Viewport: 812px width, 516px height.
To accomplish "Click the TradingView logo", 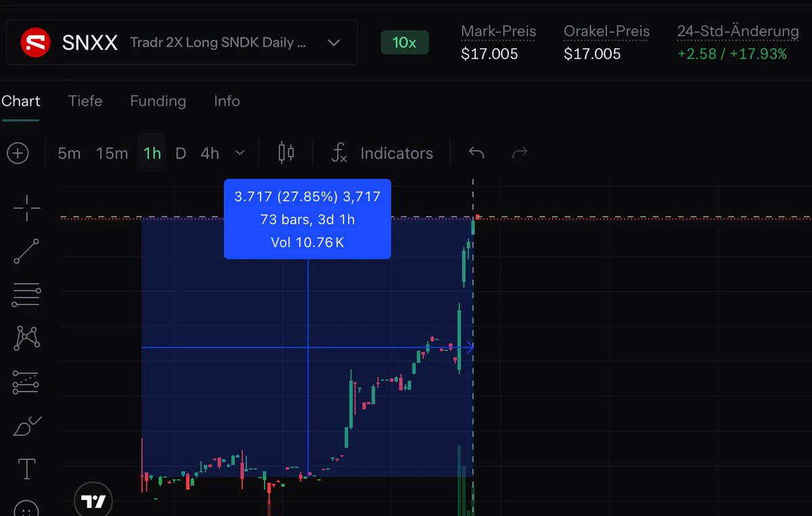I will pos(94,501).
